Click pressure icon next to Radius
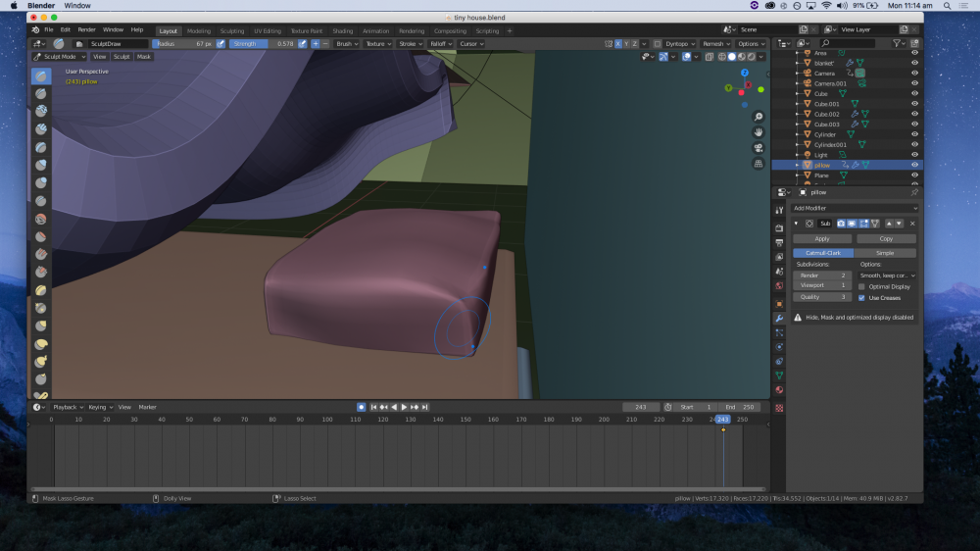This screenshot has height=551, width=980. click(x=220, y=44)
